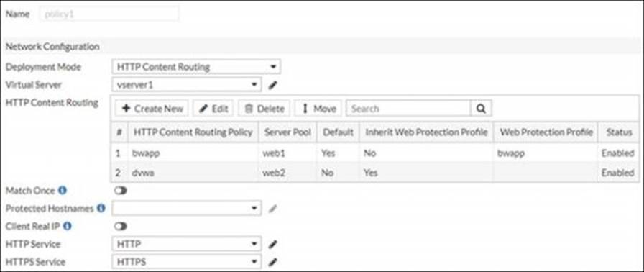Show the Match Once info tooltip icon

62,191
